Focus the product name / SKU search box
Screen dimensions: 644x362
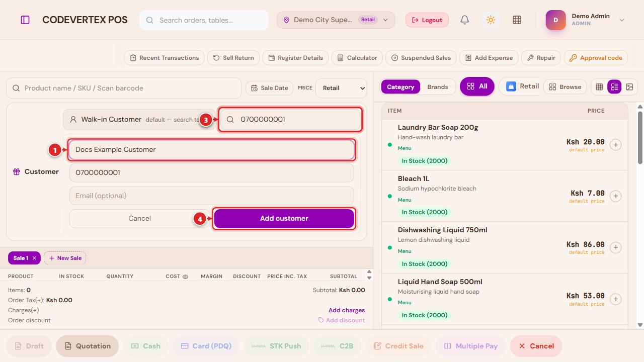point(124,88)
